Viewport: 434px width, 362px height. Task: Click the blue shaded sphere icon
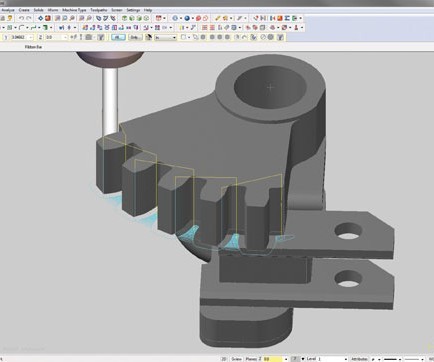[x=187, y=18]
